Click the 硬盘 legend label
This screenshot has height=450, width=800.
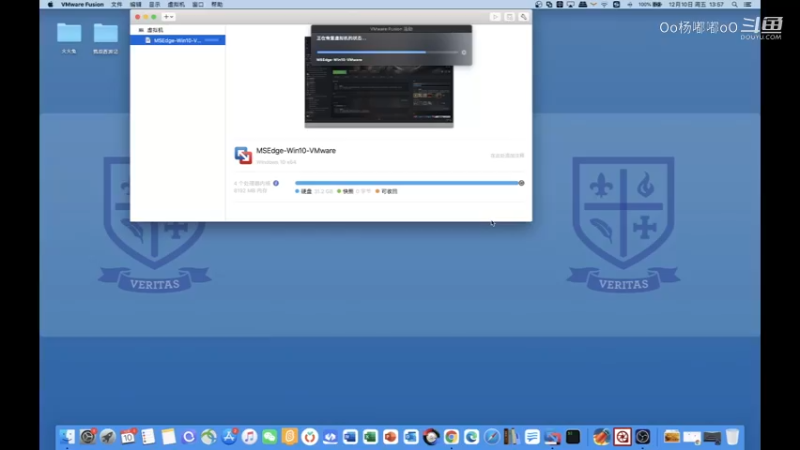point(306,191)
